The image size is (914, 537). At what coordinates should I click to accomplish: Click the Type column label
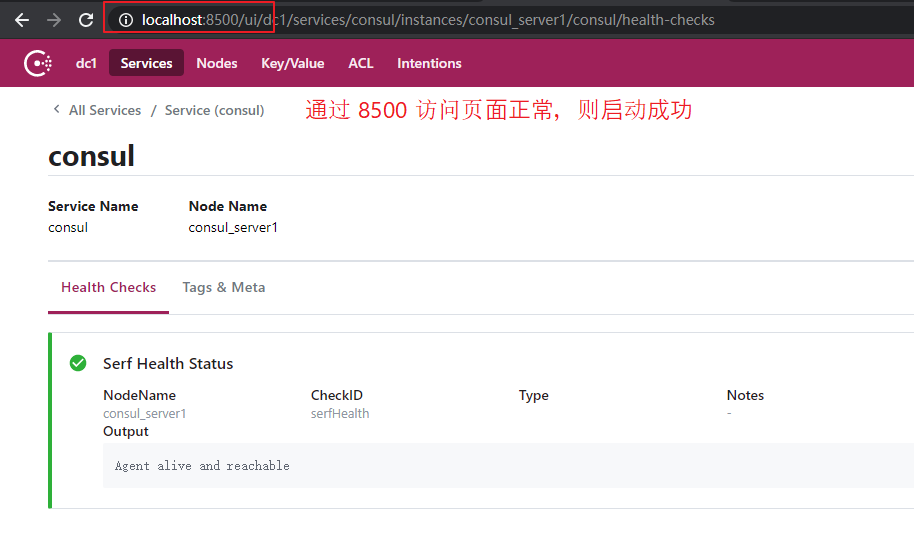click(533, 395)
